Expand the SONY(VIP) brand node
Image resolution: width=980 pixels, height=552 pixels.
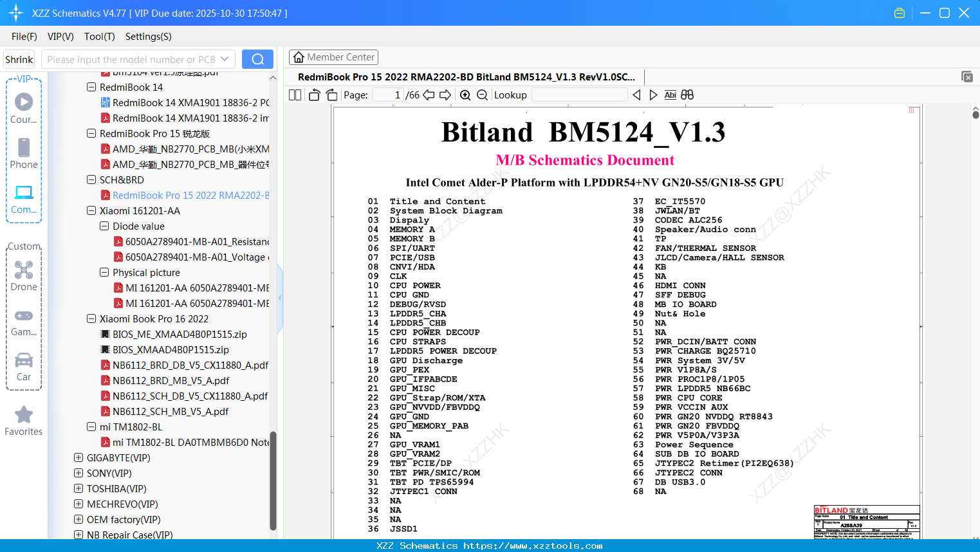[x=79, y=474]
